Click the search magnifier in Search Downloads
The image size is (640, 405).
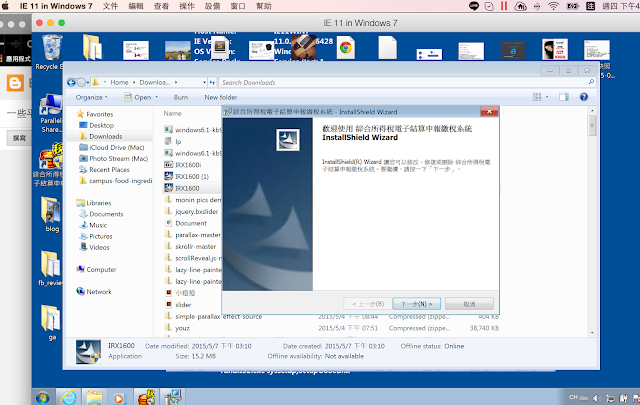click(591, 82)
